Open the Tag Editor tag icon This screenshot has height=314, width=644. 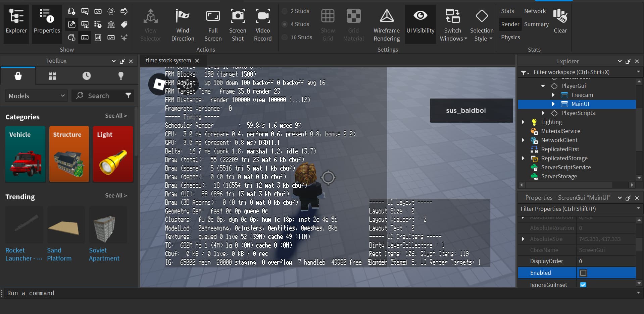[124, 24]
